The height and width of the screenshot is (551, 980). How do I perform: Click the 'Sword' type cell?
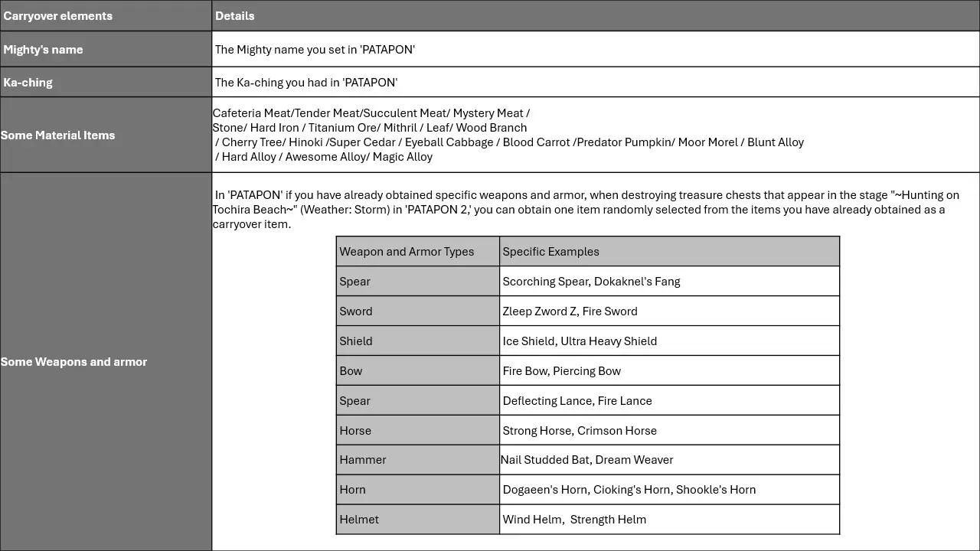coord(356,311)
